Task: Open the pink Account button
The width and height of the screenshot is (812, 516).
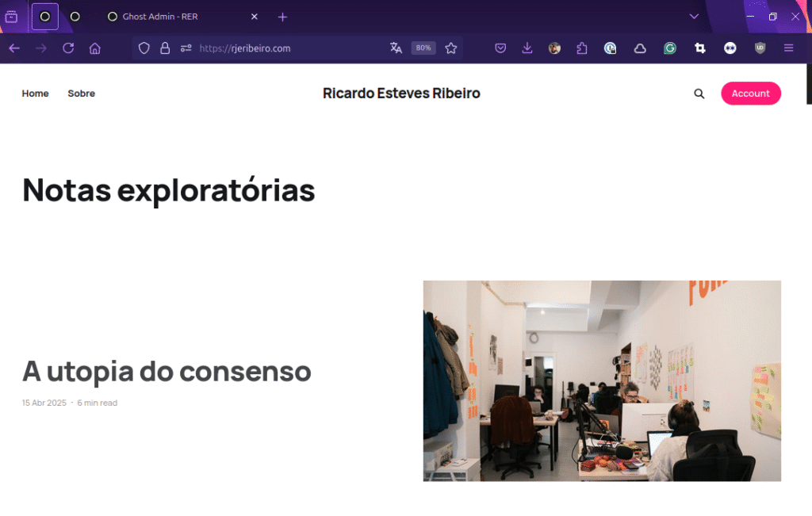Action: click(751, 94)
